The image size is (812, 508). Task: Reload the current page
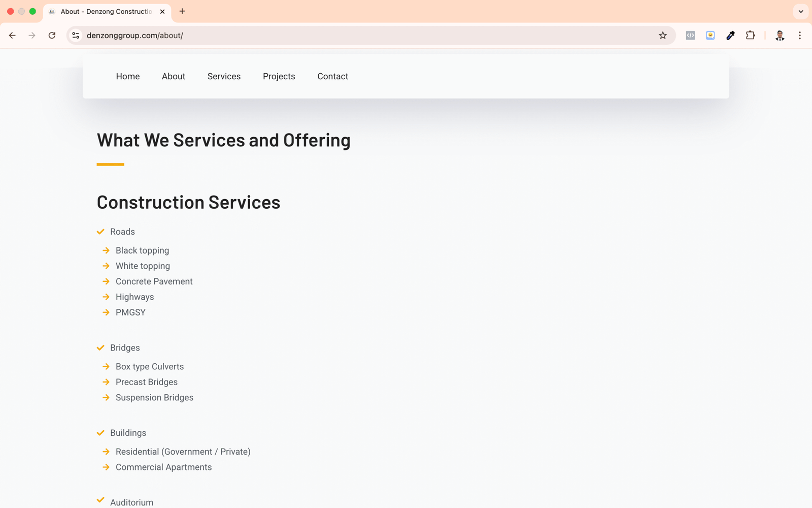(52, 36)
